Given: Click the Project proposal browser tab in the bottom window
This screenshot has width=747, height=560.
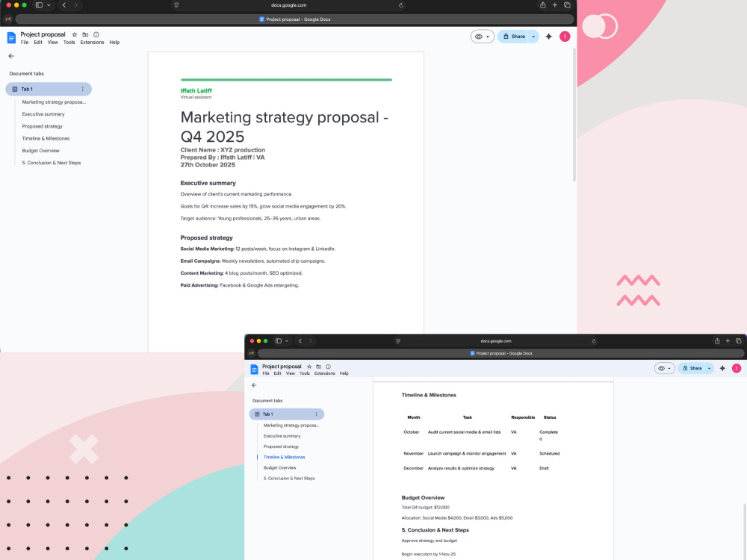Looking at the screenshot, I should click(500, 353).
